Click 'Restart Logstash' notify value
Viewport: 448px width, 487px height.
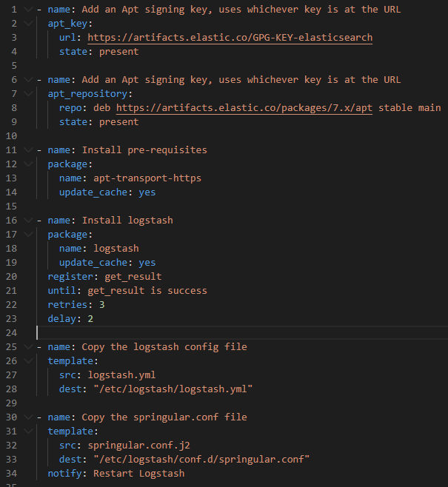[139, 474]
